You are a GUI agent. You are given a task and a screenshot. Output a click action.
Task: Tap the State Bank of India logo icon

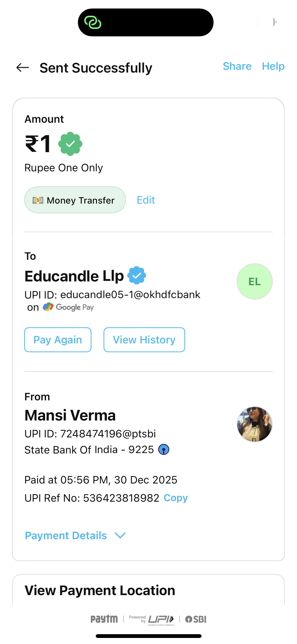[163, 449]
